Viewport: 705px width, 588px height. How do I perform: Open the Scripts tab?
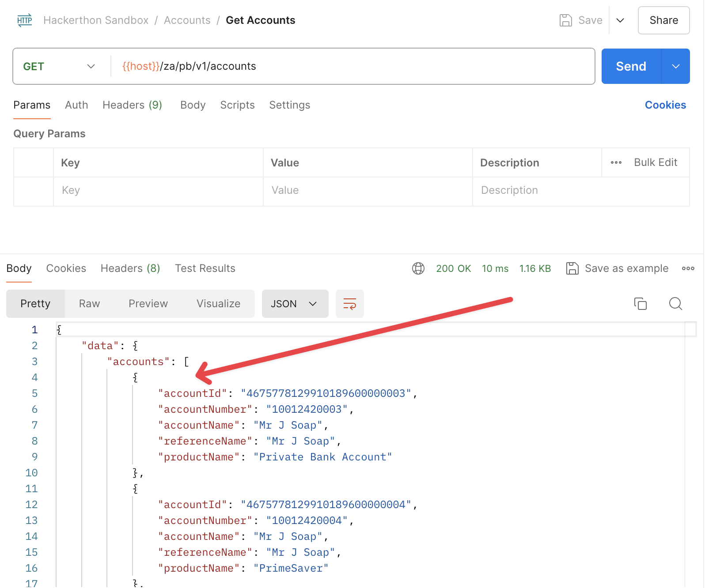pos(237,105)
